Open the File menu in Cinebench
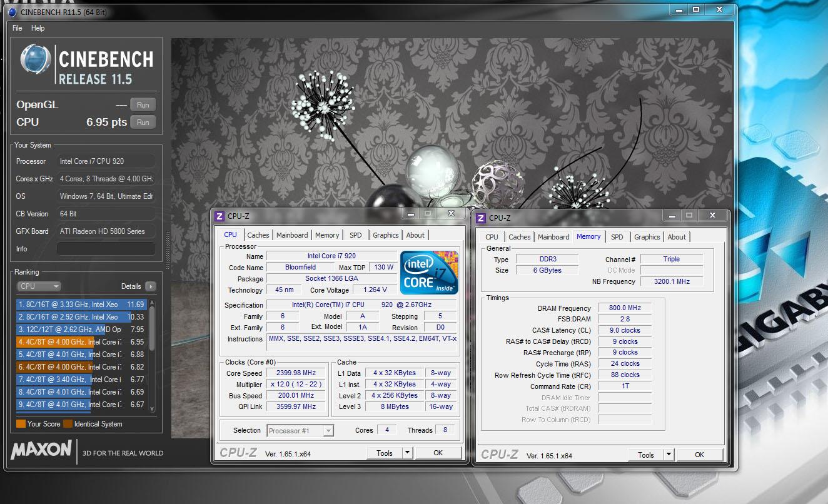The width and height of the screenshot is (828, 504). (x=18, y=28)
